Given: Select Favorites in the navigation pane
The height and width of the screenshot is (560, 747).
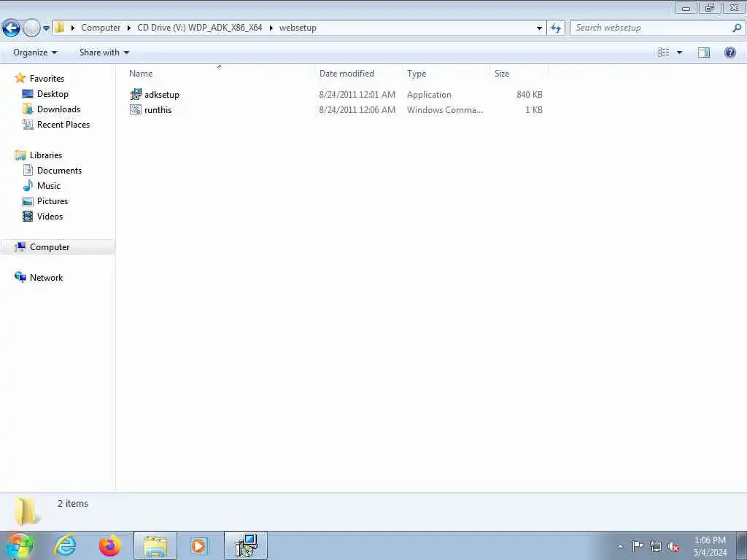Looking at the screenshot, I should point(47,78).
